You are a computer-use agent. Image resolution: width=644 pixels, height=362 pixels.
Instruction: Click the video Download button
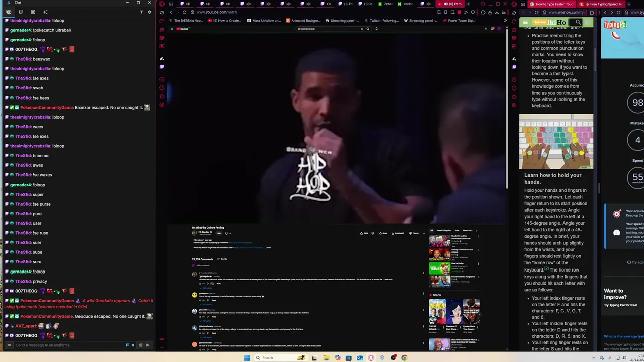pos(397,233)
